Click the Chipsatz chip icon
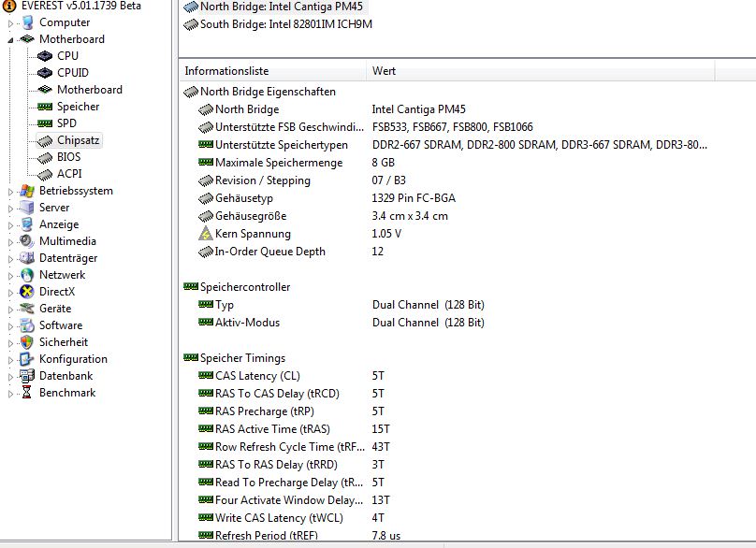Image resolution: width=756 pixels, height=548 pixels. (x=45, y=140)
